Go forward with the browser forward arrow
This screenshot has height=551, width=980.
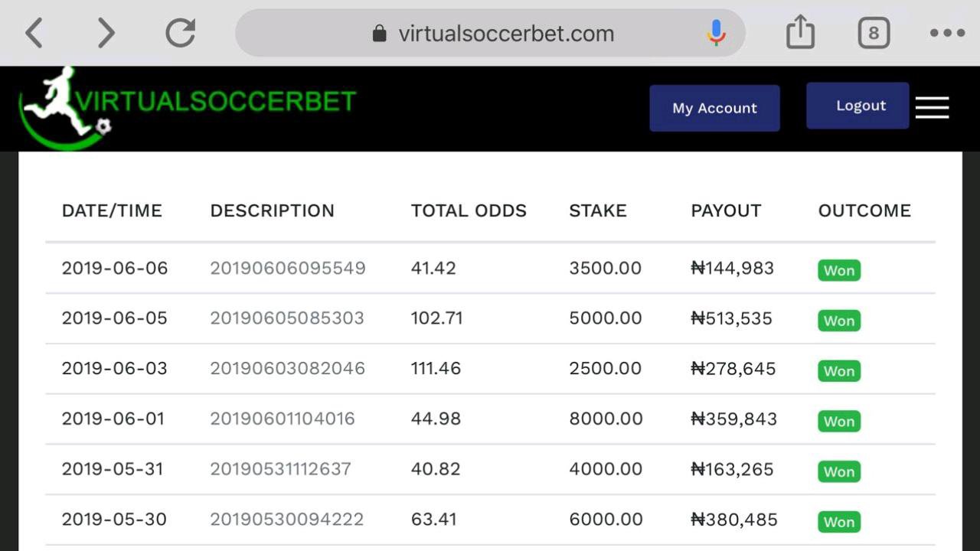(x=106, y=32)
